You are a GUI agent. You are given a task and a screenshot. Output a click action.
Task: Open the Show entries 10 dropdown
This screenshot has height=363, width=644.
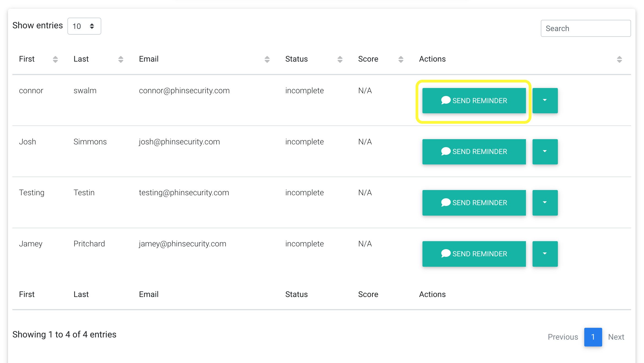click(x=84, y=26)
